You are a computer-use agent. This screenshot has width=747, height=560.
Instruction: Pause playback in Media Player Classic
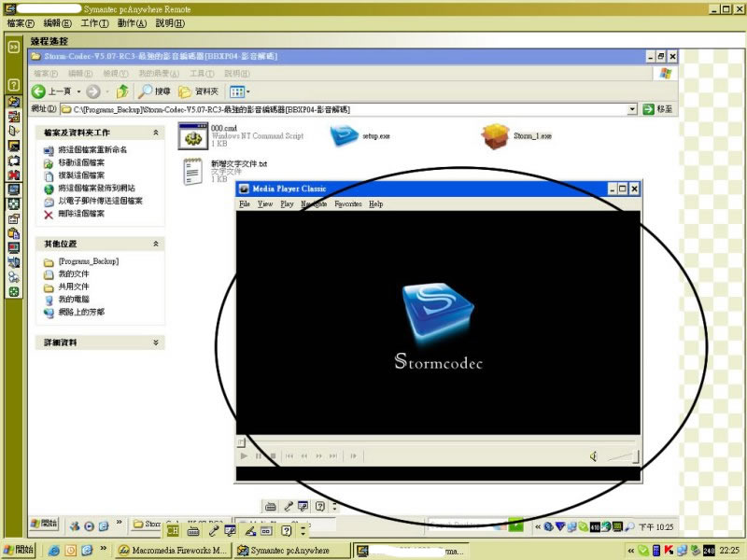tap(259, 456)
